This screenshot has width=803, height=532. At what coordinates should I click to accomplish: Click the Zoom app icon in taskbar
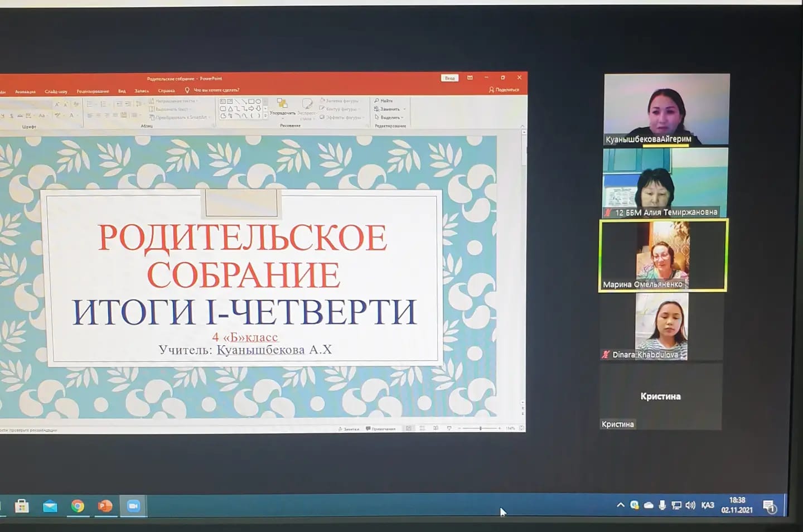click(x=133, y=506)
